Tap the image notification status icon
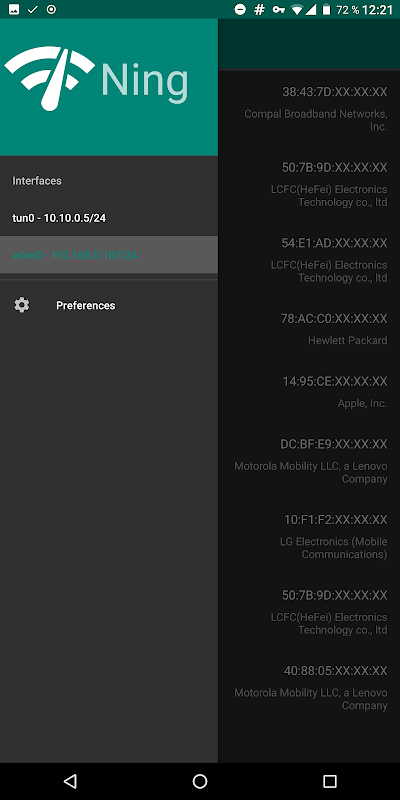 click(x=14, y=9)
